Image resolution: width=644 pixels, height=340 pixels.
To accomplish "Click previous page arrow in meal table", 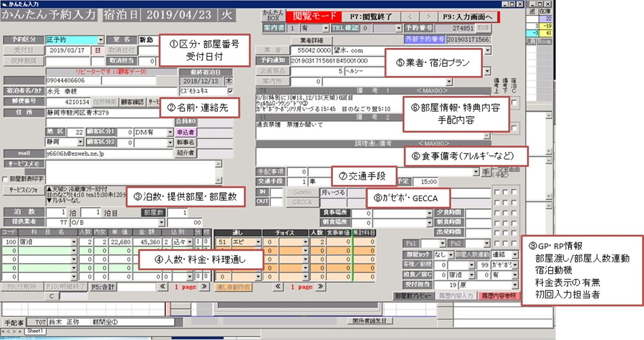I will pyautogui.click(x=279, y=287).
